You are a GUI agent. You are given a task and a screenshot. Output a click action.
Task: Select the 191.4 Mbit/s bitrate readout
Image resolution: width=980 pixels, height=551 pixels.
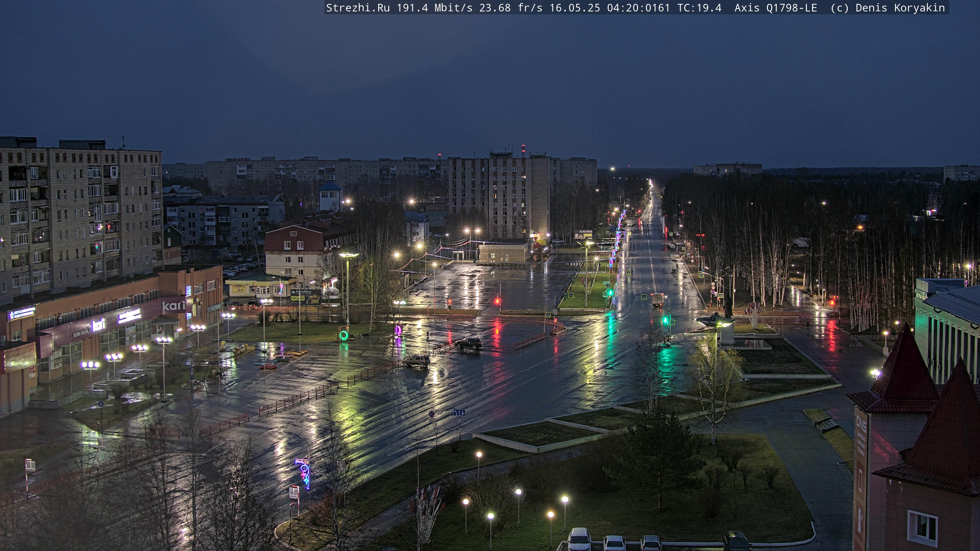point(434,8)
